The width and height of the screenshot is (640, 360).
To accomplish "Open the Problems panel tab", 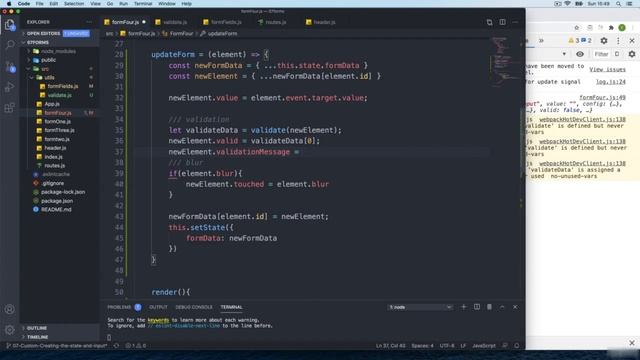I will point(119,307).
